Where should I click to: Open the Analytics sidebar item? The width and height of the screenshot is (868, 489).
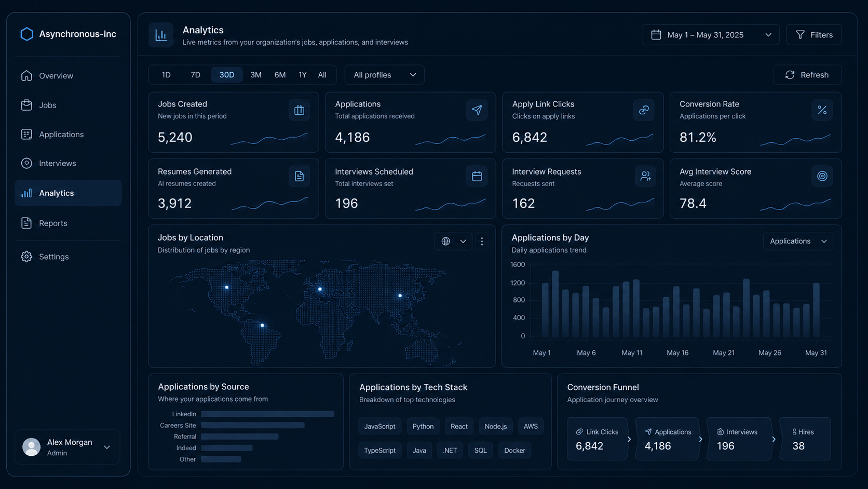[68, 193]
